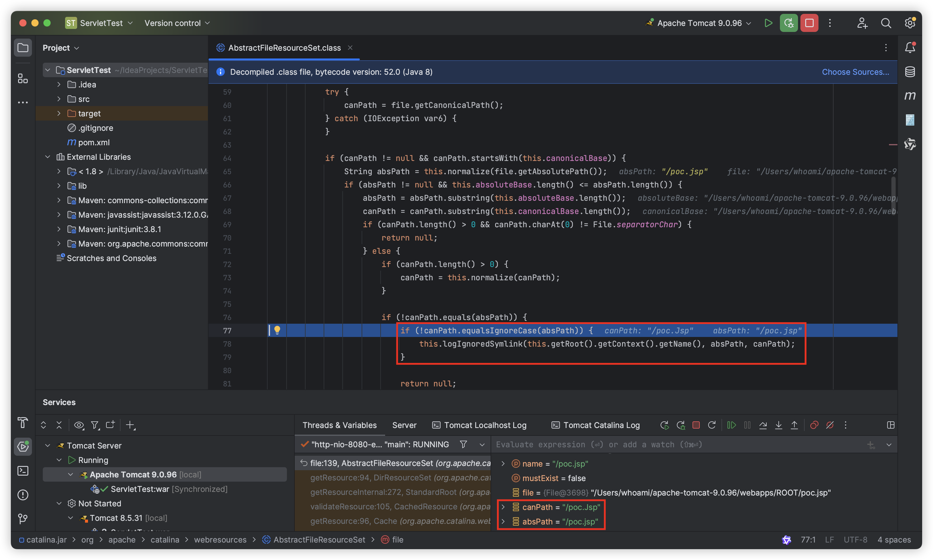
Task: Click the intention lightbulb on line 77
Action: click(x=277, y=330)
